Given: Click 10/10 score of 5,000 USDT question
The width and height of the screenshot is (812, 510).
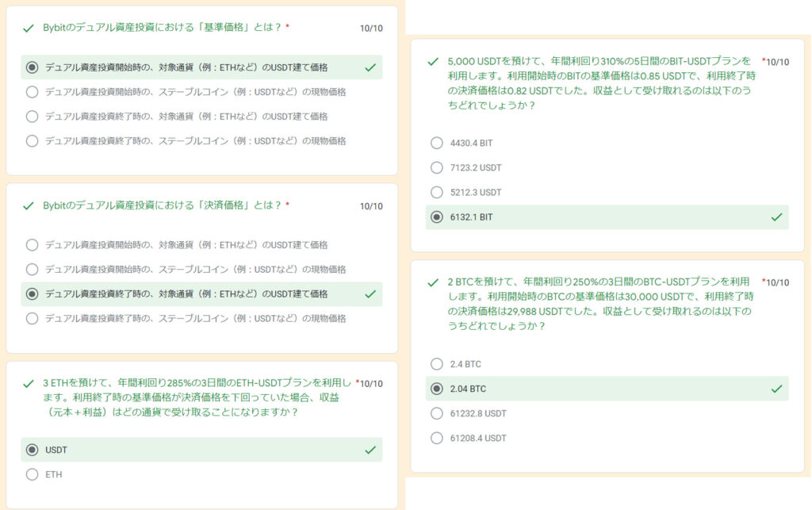Looking at the screenshot, I should pyautogui.click(x=778, y=62).
